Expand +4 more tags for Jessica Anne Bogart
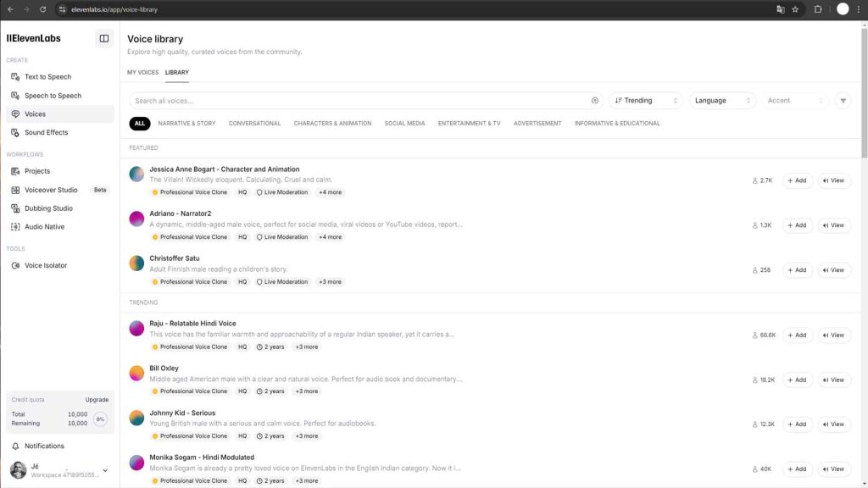Screen dimensions: 868x488 pos(330,192)
